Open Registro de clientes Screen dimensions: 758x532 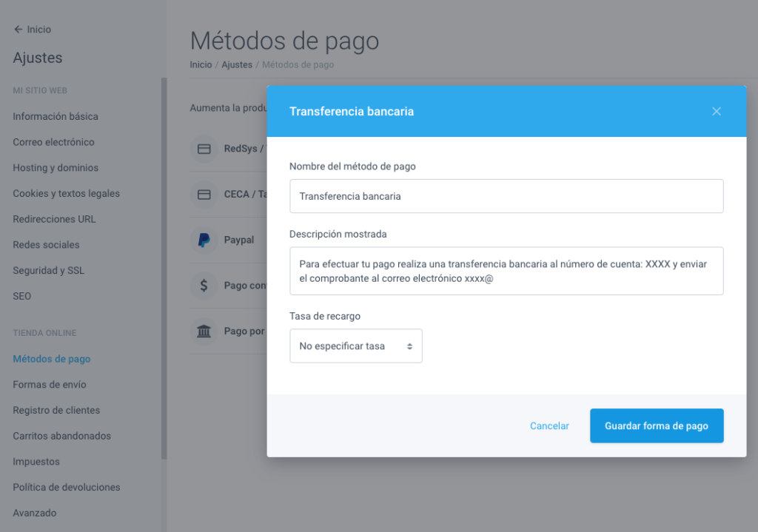[x=56, y=410]
